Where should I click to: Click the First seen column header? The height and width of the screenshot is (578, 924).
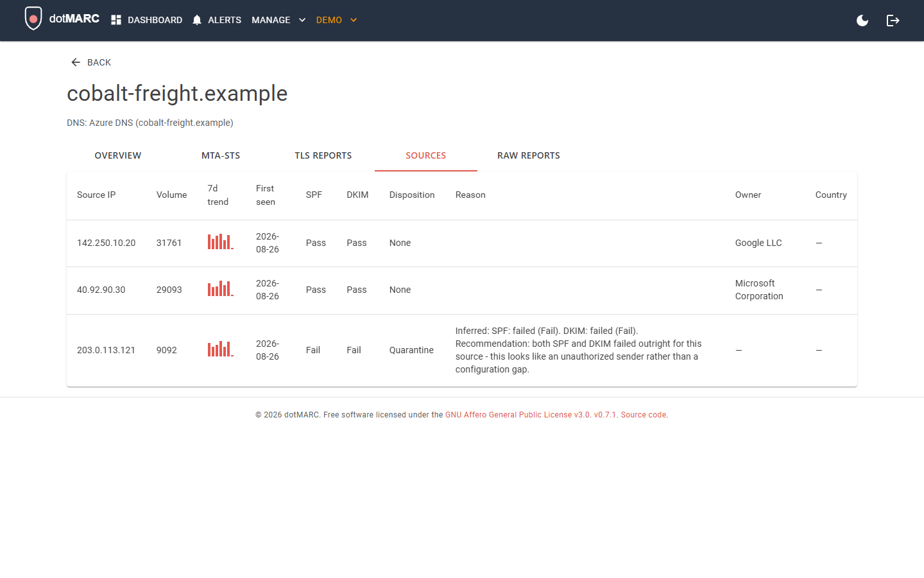[266, 195]
